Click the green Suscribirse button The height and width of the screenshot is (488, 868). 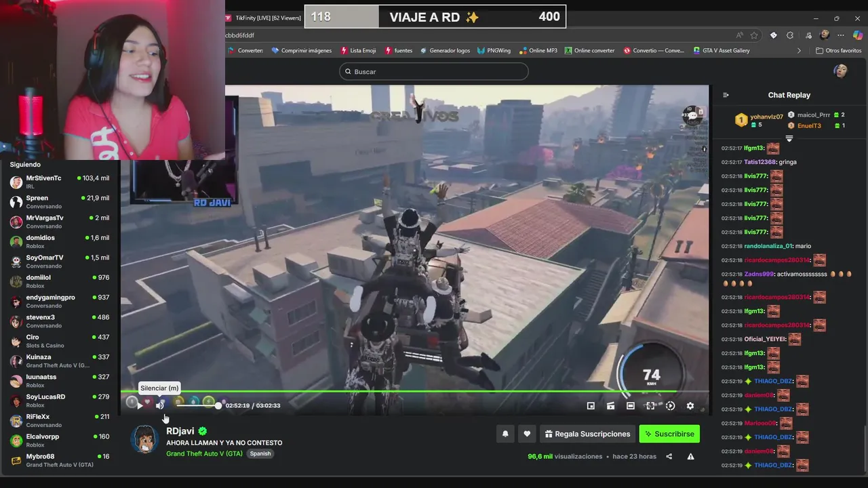click(669, 434)
